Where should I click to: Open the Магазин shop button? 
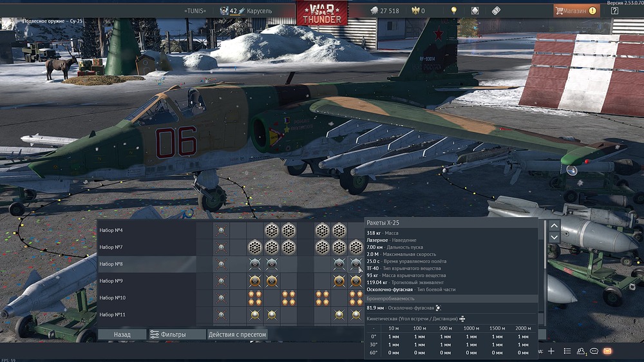pos(576,10)
